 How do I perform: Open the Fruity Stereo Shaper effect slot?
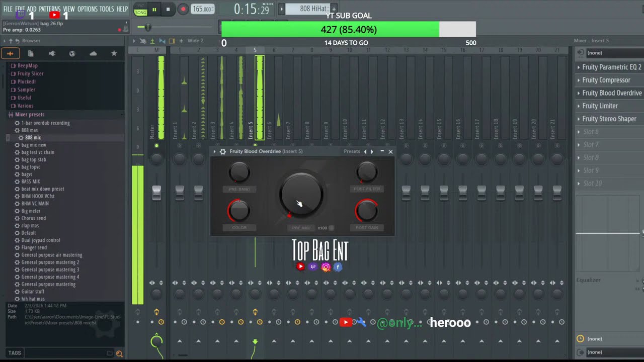point(609,119)
